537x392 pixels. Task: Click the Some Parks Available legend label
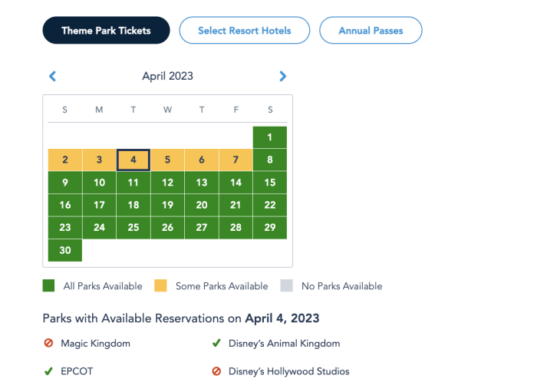[222, 286]
